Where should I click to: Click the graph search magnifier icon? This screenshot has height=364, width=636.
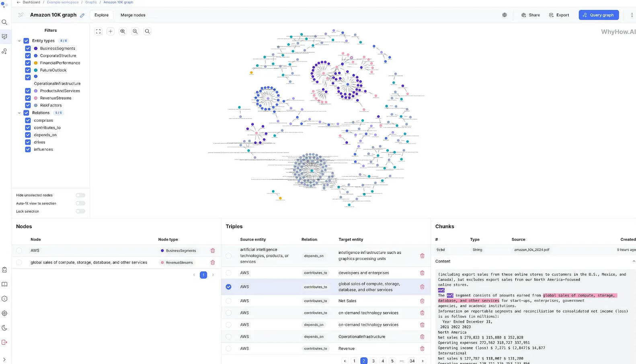[148, 31]
